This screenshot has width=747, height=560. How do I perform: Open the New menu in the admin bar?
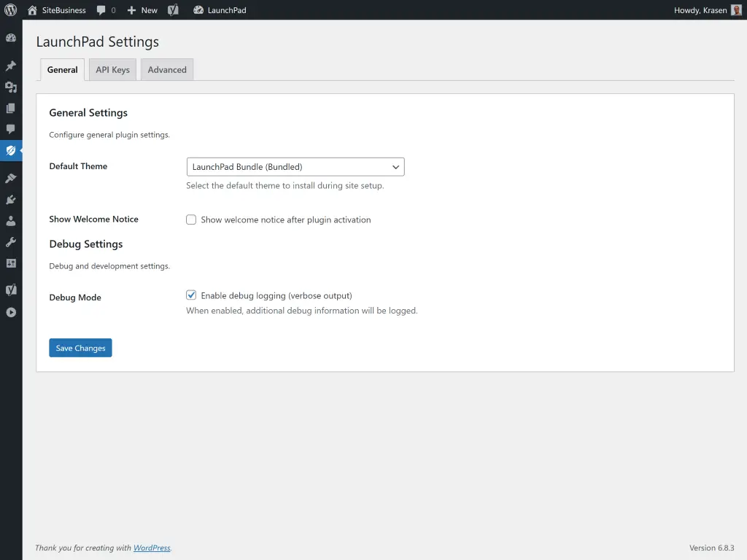tap(142, 9)
